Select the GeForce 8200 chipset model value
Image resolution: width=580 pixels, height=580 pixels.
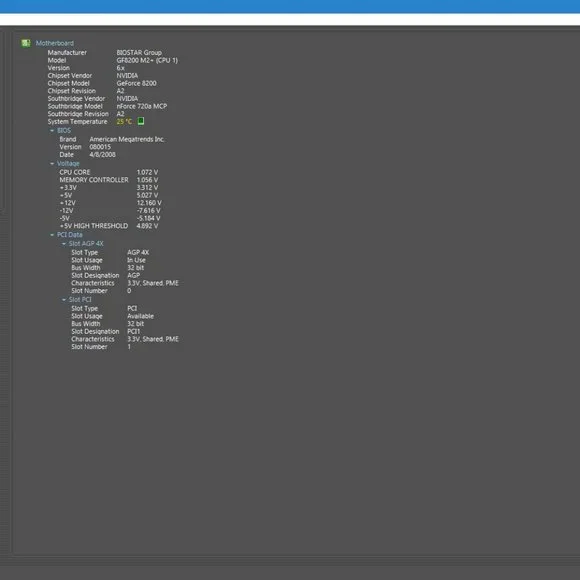(x=136, y=83)
